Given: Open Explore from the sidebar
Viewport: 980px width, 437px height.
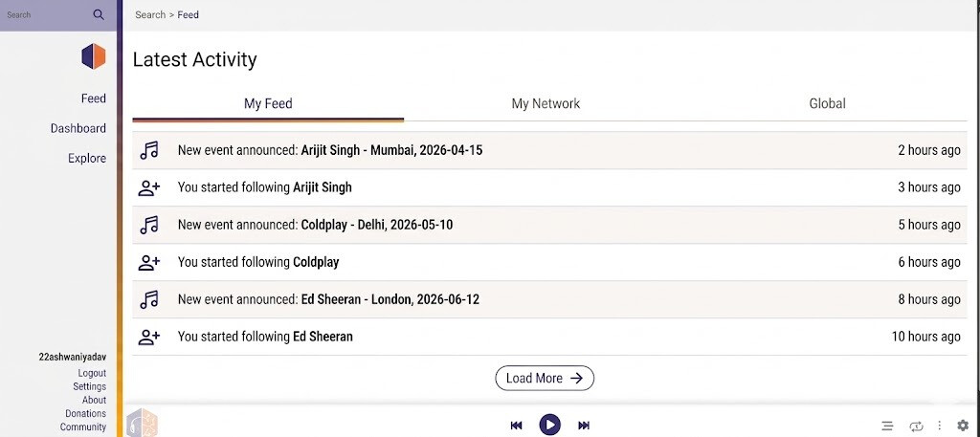Looking at the screenshot, I should point(87,158).
